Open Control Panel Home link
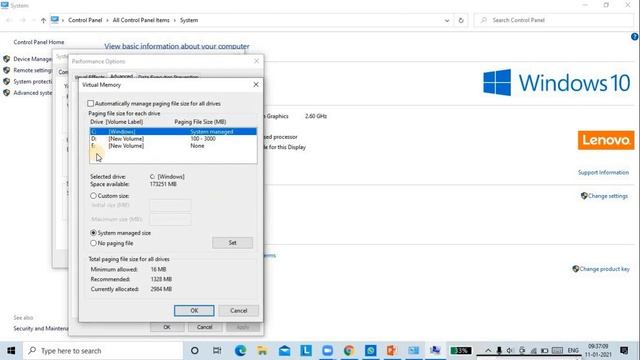 39,42
